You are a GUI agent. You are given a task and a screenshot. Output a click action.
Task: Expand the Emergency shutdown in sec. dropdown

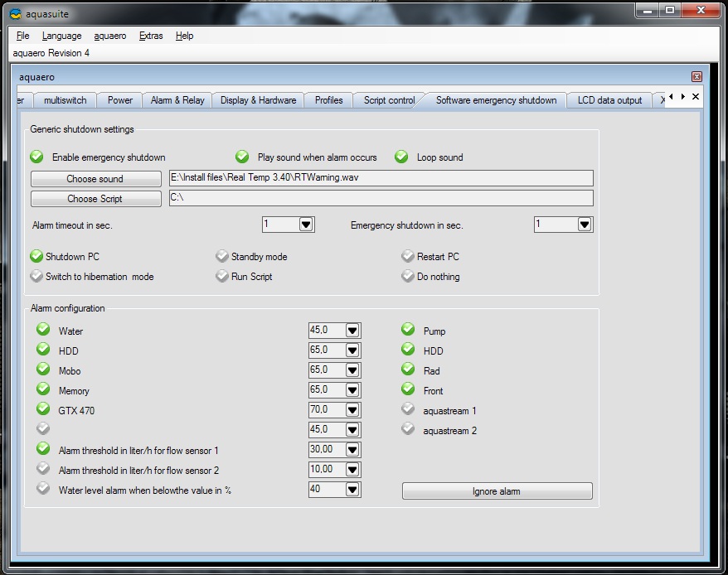click(x=585, y=225)
